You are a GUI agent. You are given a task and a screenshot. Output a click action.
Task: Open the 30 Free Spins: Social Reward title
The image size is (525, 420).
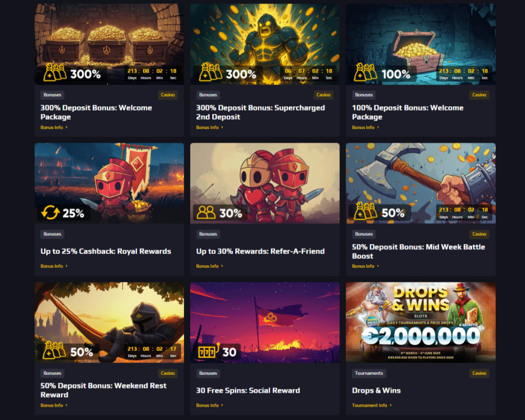(x=248, y=391)
